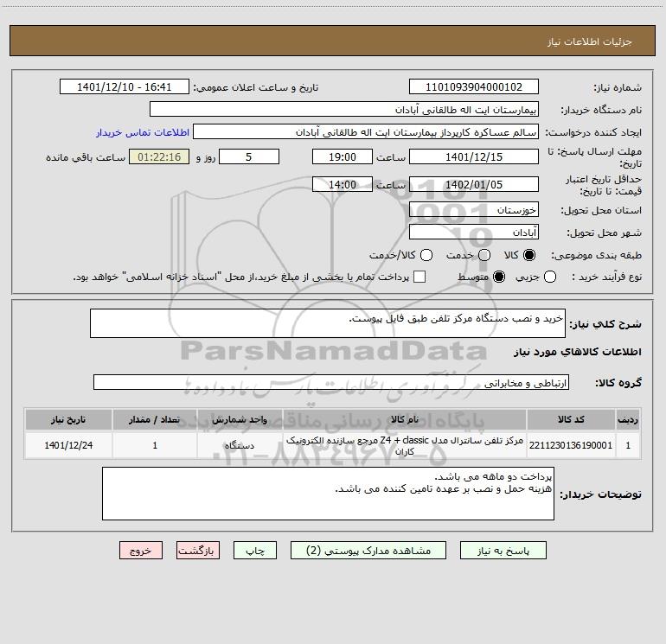Click the price validity date 1402/01/05
The image size is (666, 644).
(x=474, y=185)
